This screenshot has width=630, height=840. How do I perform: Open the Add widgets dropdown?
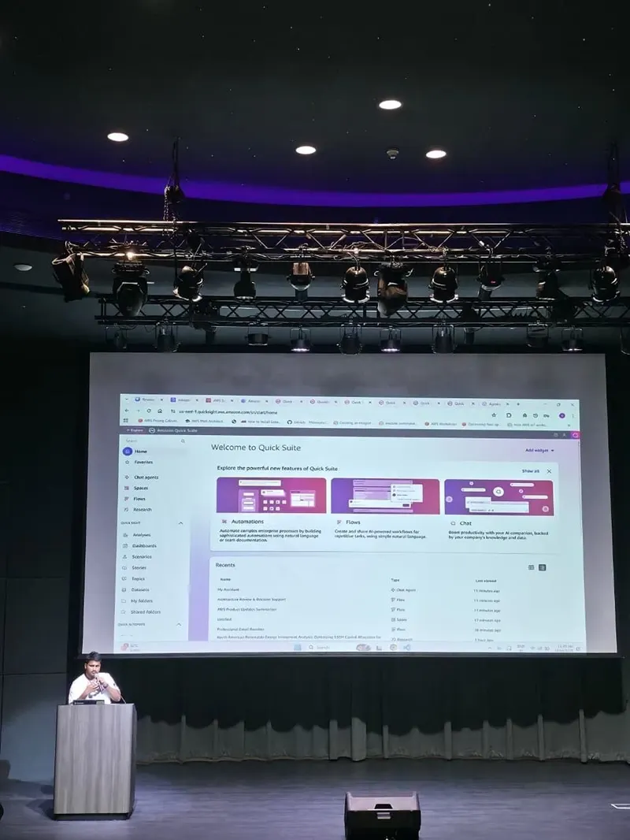tap(539, 451)
